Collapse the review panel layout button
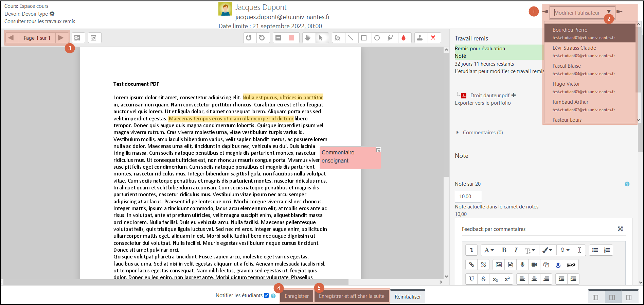Viewport: 644px width, 305px height. pyautogui.click(x=595, y=297)
